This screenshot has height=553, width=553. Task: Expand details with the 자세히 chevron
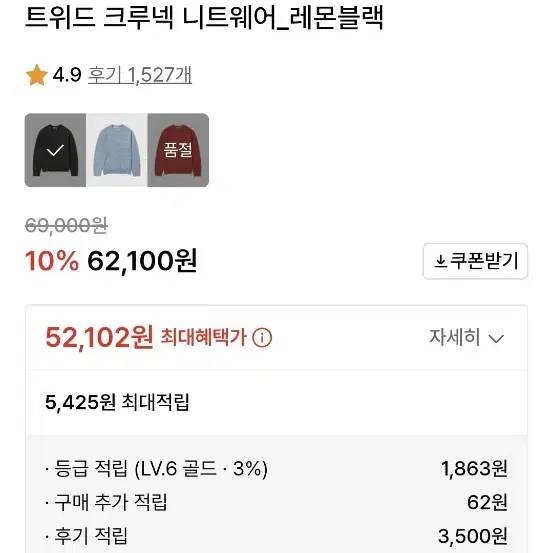click(x=496, y=339)
